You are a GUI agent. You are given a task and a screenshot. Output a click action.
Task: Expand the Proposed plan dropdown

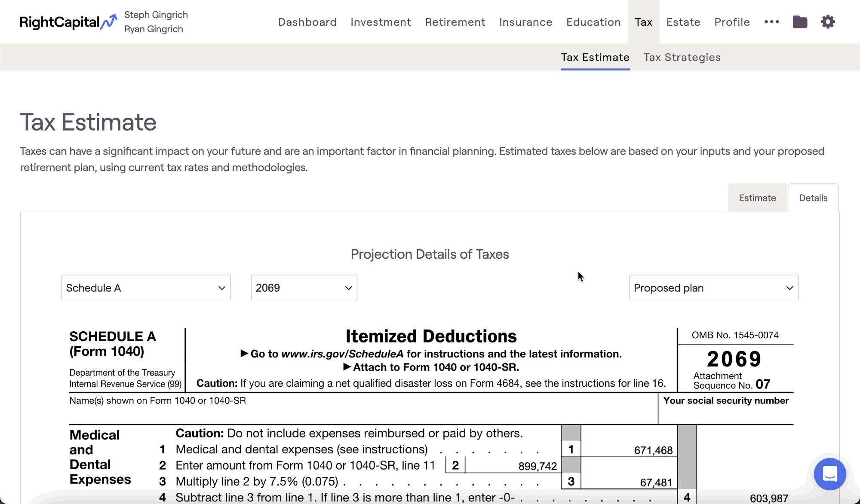coord(713,287)
